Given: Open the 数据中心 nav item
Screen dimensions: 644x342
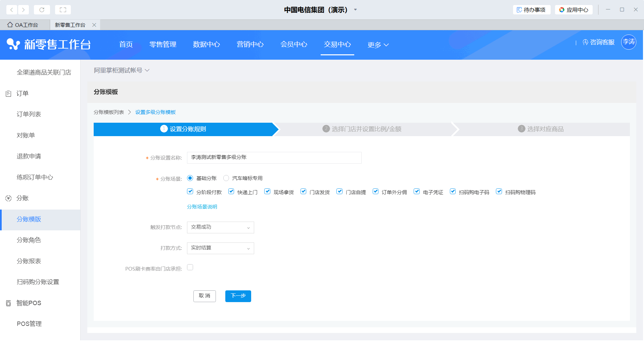Looking at the screenshot, I should (x=206, y=44).
